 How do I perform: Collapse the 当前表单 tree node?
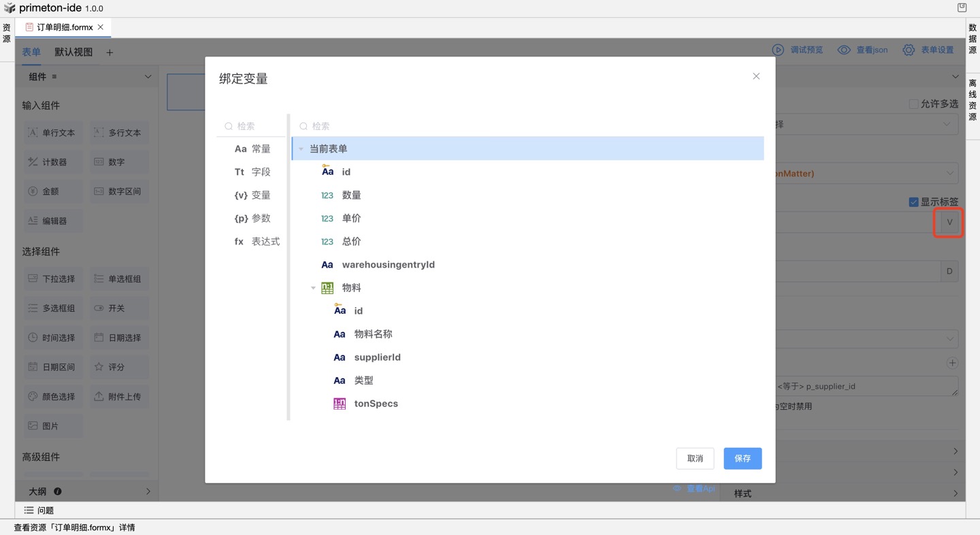[301, 149]
